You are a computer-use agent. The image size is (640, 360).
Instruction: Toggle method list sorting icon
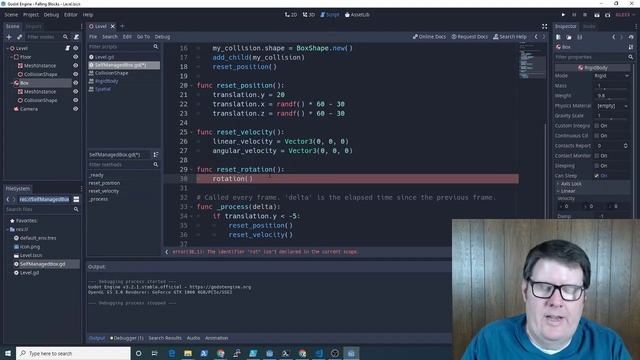tap(156, 155)
